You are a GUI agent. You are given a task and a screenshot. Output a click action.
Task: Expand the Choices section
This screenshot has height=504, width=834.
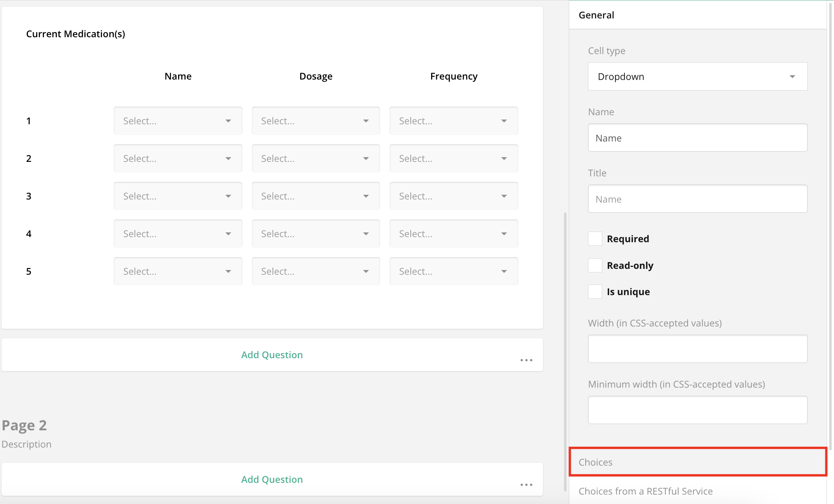[697, 462]
